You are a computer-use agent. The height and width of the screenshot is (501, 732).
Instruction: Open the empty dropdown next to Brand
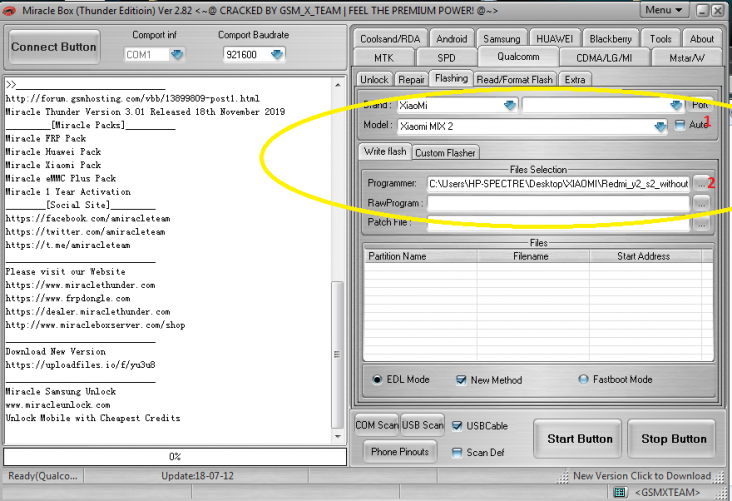point(676,106)
